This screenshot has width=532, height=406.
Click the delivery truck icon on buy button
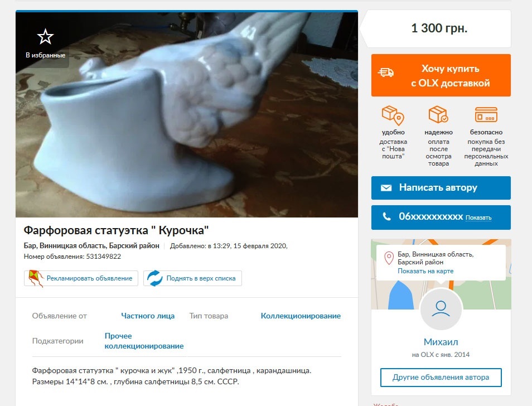(x=386, y=72)
